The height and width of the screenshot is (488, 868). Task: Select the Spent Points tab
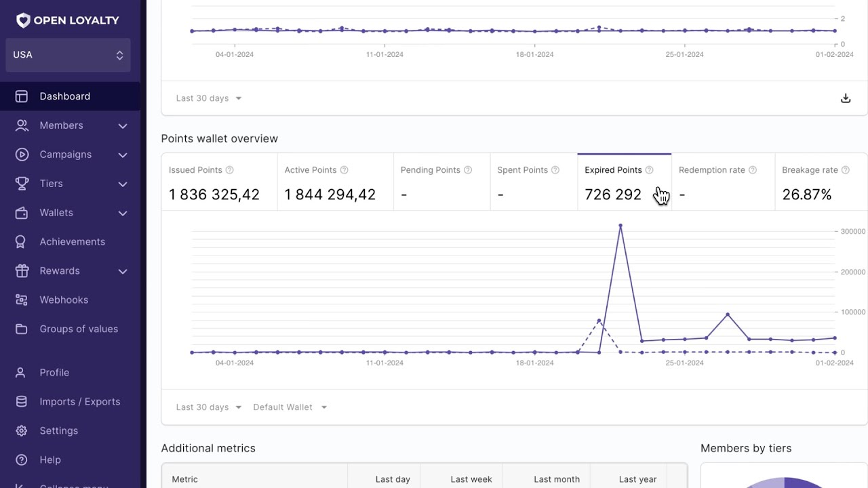(534, 182)
